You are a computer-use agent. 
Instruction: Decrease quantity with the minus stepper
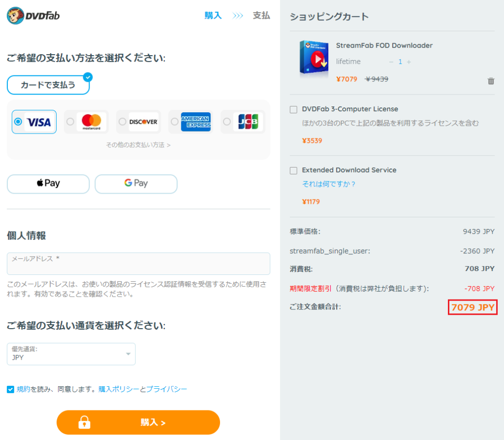(391, 62)
